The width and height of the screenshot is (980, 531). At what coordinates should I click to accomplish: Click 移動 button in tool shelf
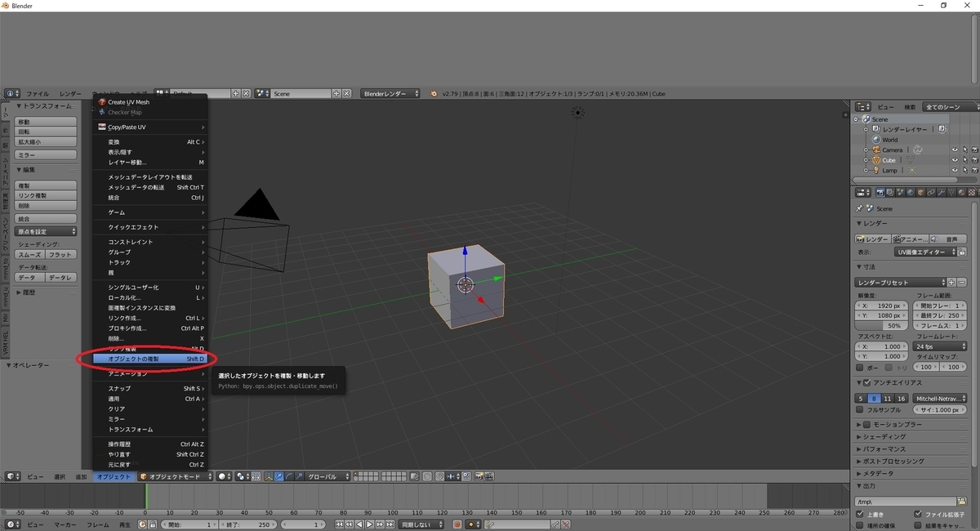click(x=47, y=122)
